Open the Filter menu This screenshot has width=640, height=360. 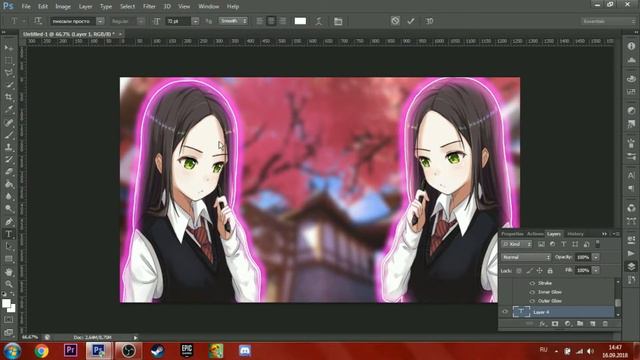(x=149, y=7)
